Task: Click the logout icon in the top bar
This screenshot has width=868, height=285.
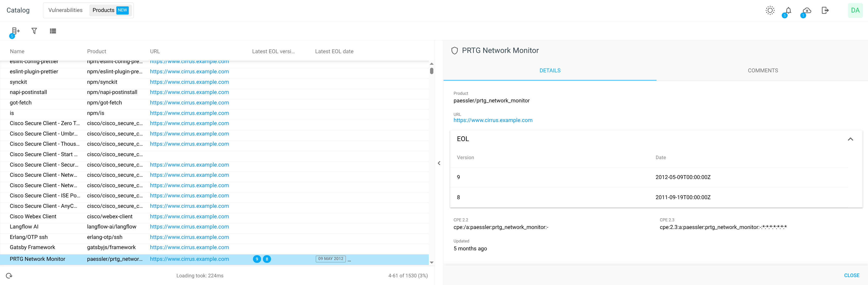Action: point(825,10)
